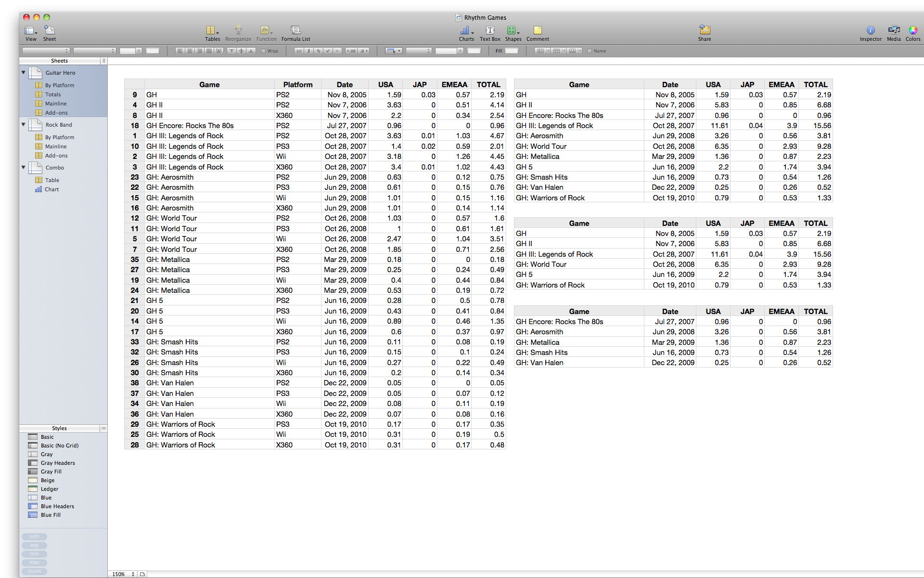
Task: Add a Comment from toolbar
Action: (538, 33)
